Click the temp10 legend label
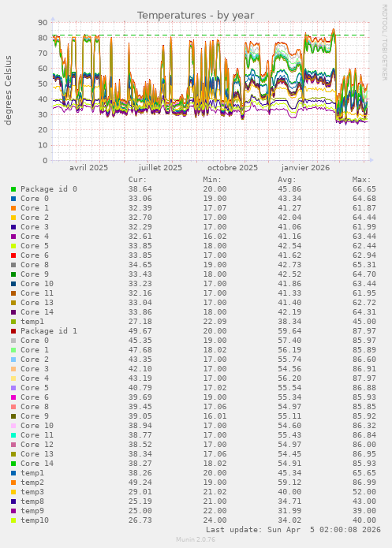Viewport: 392px width, 548px height. (35, 520)
